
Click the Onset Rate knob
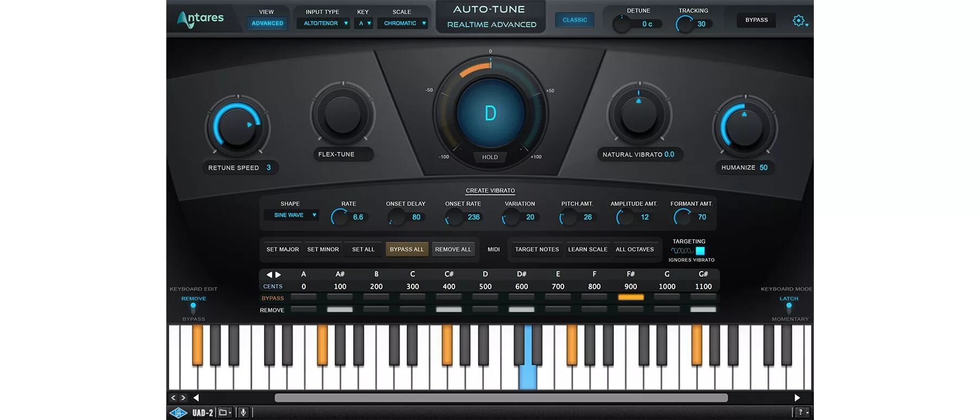[454, 217]
